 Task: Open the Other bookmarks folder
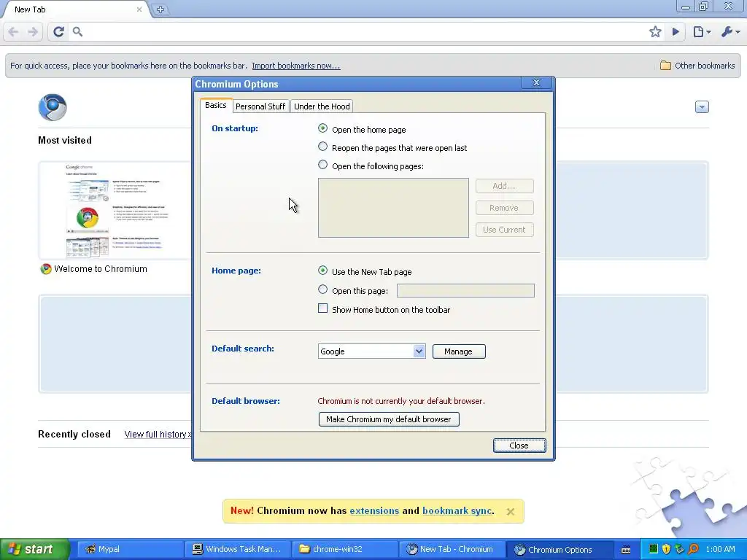pos(697,66)
